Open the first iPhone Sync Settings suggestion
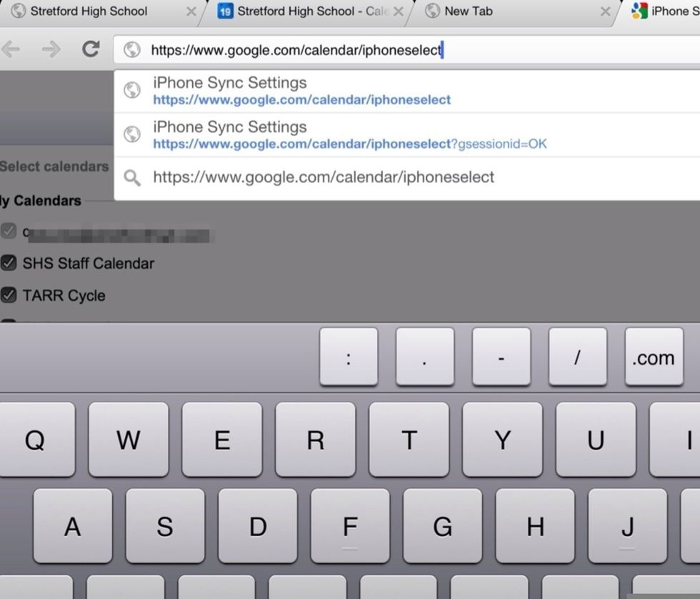700x599 pixels. click(x=300, y=90)
